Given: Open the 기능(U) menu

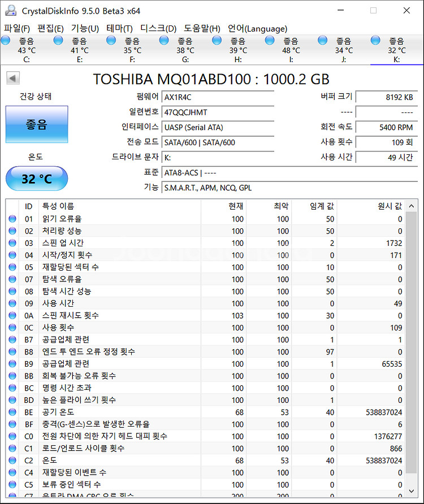Looking at the screenshot, I should point(85,29).
